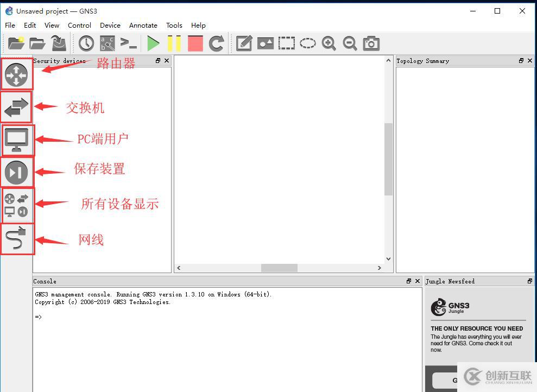
Task: Browse Routers in the device sidebar
Action: [x=16, y=74]
